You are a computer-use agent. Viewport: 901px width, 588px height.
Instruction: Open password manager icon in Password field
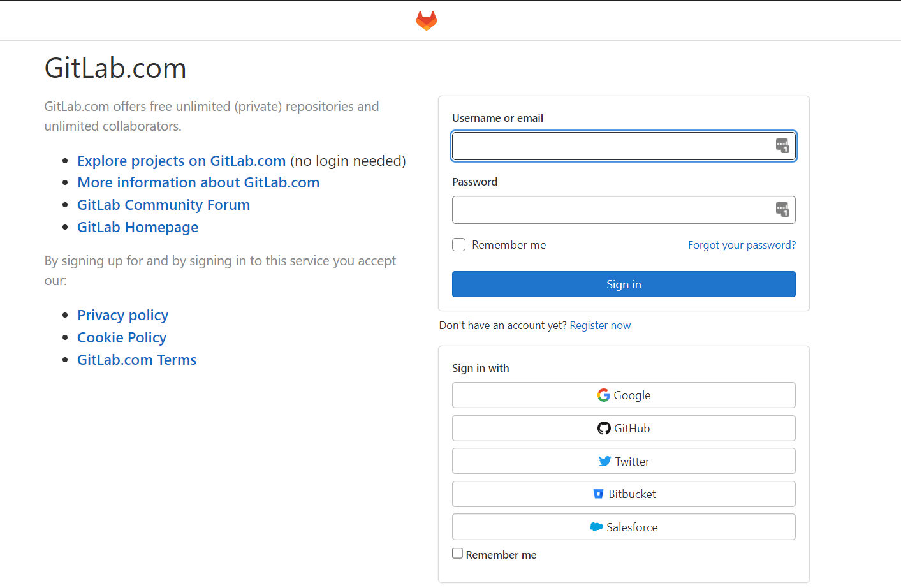pos(782,210)
